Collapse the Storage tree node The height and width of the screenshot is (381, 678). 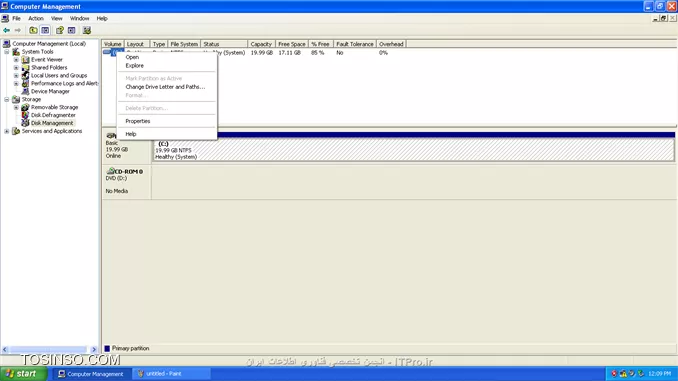click(6, 99)
